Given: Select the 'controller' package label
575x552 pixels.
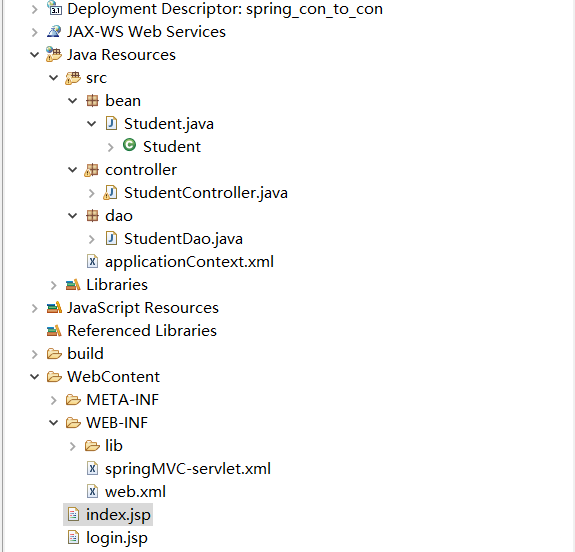Looking at the screenshot, I should (141, 169).
